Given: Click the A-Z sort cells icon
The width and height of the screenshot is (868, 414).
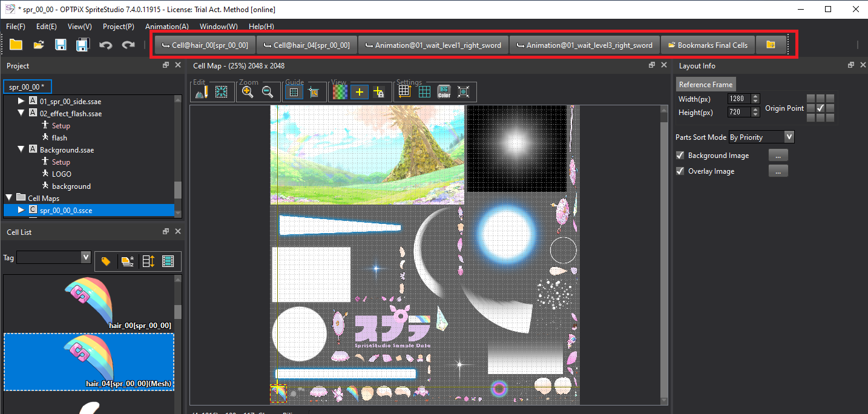Looking at the screenshot, I should click(127, 261).
